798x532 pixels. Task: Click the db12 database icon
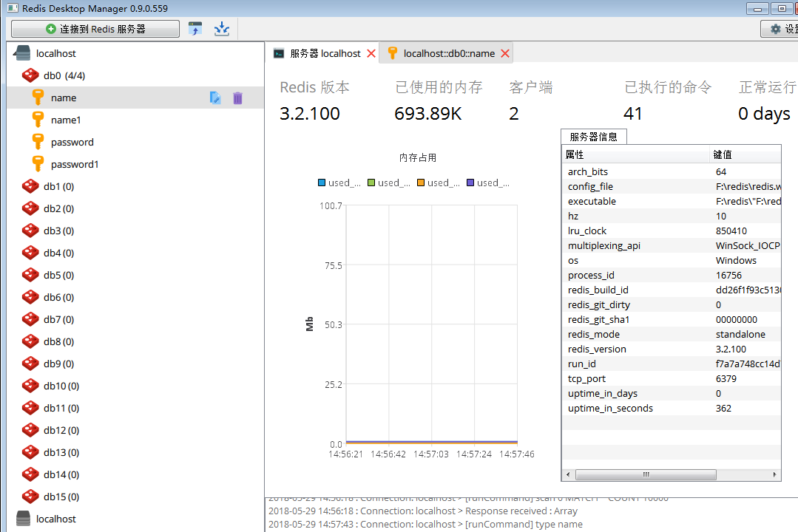click(30, 430)
